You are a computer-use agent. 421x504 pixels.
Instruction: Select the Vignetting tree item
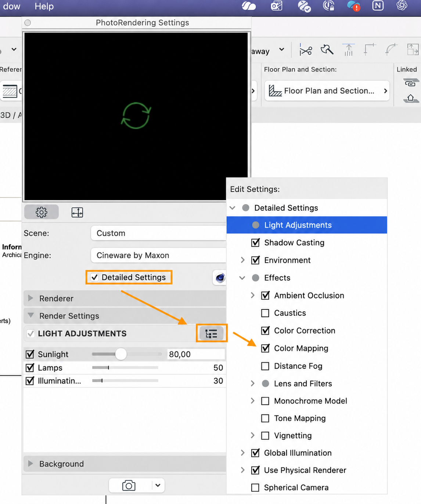coord(293,435)
